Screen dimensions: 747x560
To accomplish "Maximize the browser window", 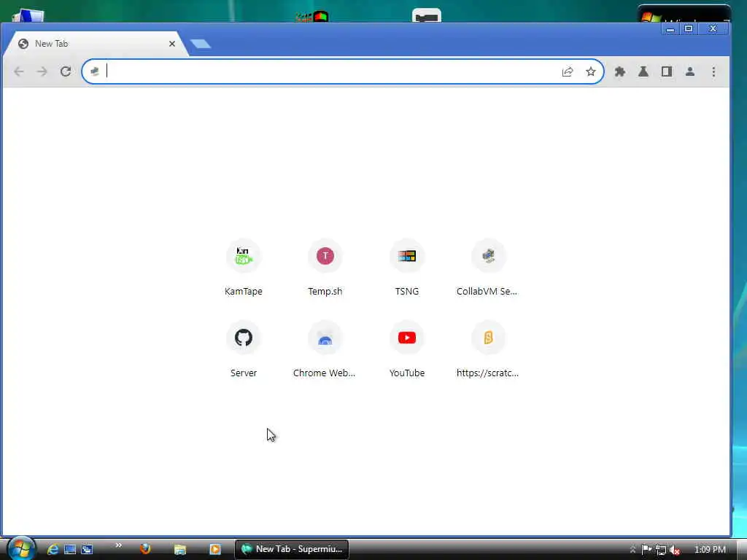I will [x=689, y=29].
